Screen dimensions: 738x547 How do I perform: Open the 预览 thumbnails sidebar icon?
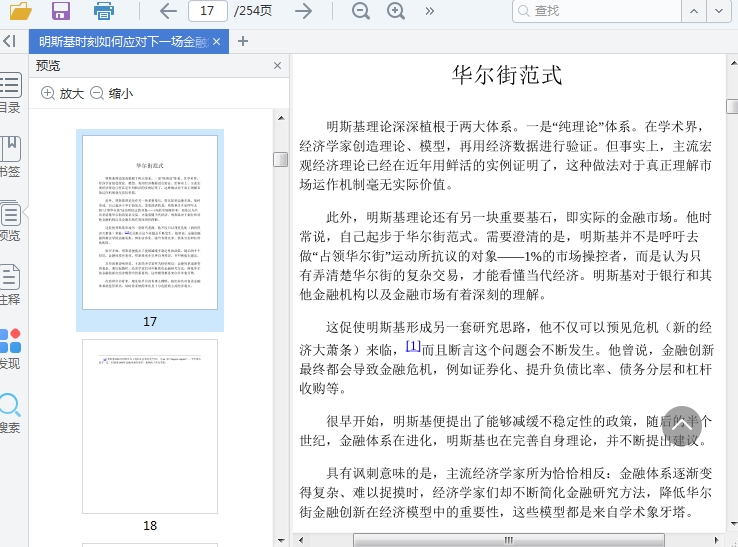click(x=10, y=221)
